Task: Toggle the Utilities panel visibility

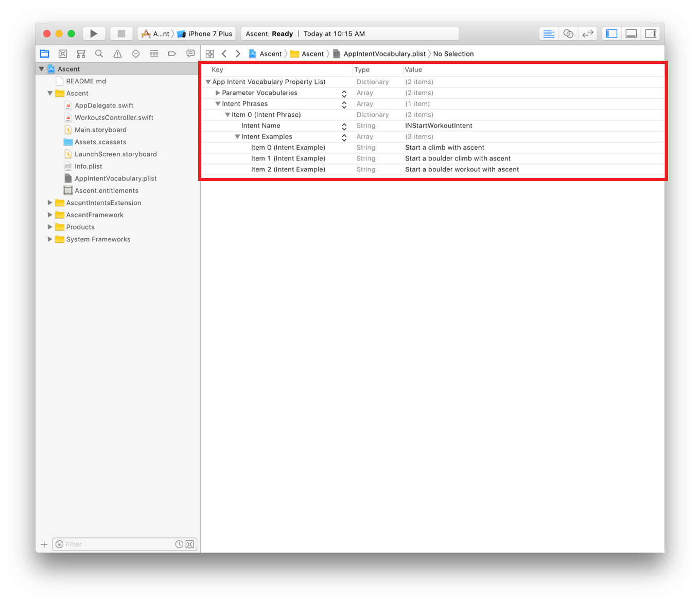Action: coord(651,33)
